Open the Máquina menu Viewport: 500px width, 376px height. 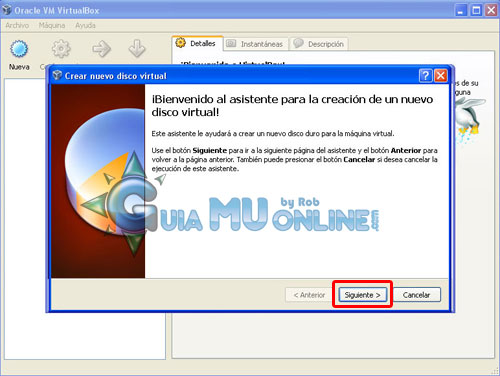pyautogui.click(x=52, y=25)
